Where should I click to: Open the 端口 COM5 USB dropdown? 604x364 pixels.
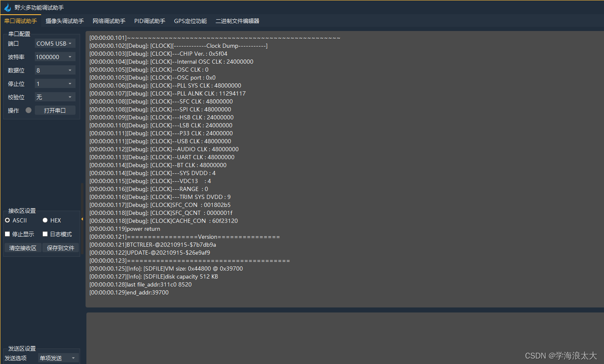coord(55,44)
